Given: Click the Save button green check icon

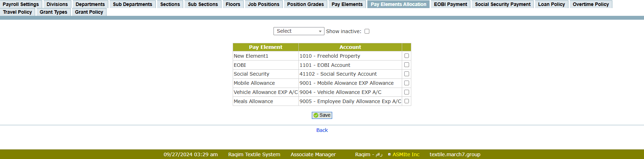Looking at the screenshot, I should (316, 115).
